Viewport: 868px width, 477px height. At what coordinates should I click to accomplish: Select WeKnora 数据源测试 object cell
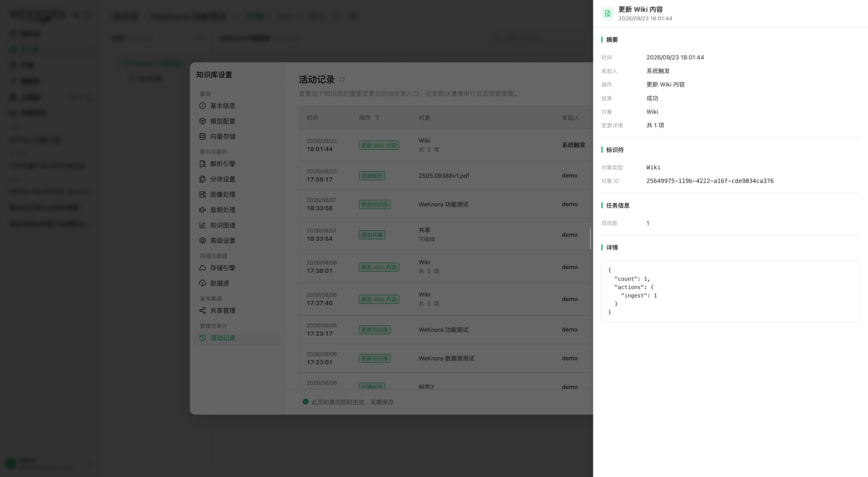click(x=446, y=358)
